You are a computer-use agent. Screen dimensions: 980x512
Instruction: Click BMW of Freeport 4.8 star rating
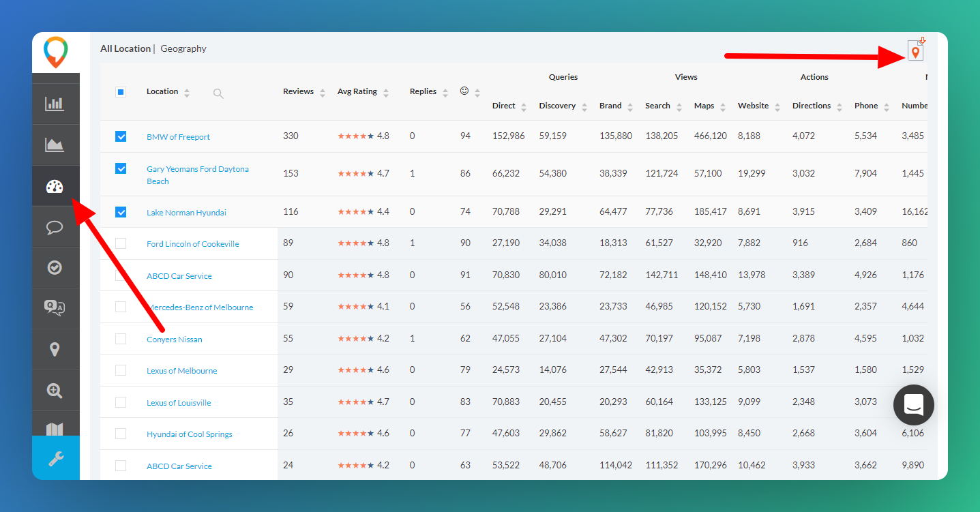coord(363,136)
